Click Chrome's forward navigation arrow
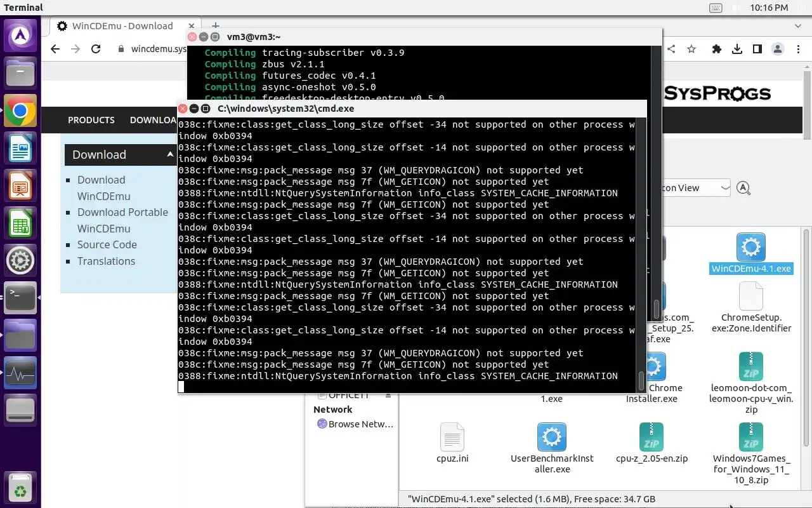 75,49
